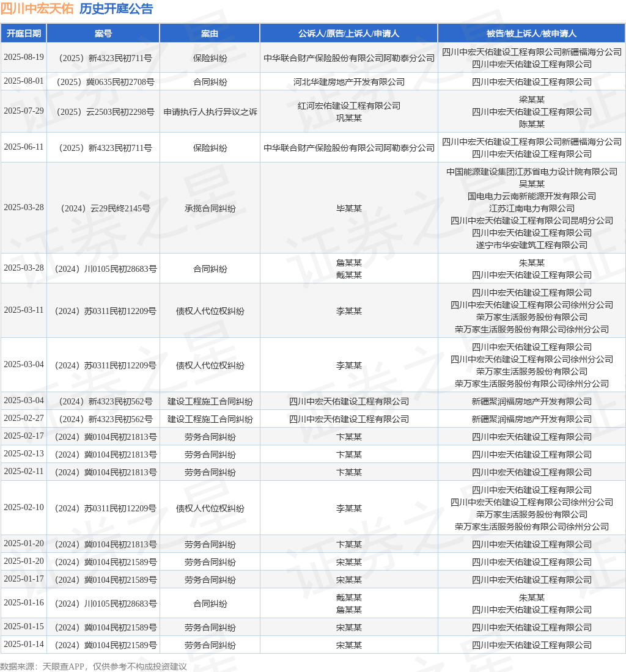
Task: Select date 2025-02-10
Action: tap(24, 508)
